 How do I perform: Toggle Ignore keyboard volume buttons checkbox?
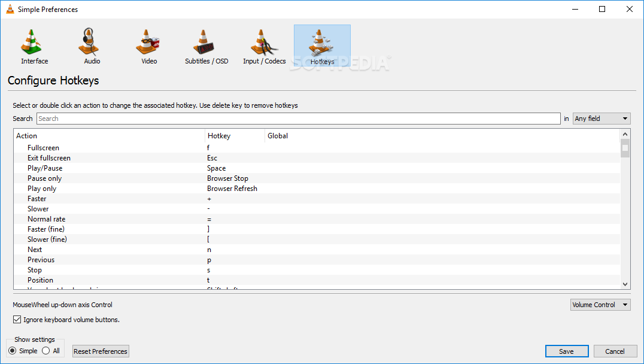(17, 320)
